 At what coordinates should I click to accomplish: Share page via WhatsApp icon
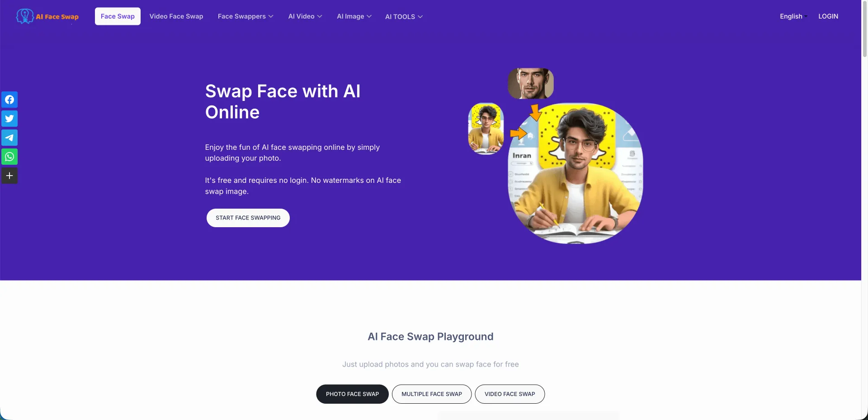[x=9, y=157]
